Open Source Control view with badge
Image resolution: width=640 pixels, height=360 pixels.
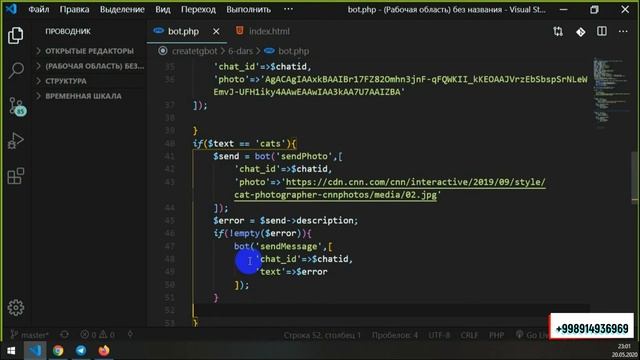pos(17,107)
